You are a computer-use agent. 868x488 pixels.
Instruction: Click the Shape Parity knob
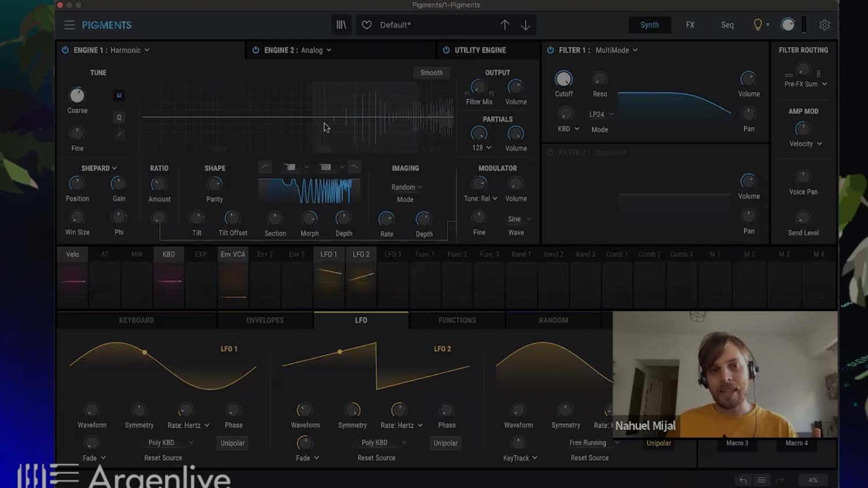click(x=214, y=184)
